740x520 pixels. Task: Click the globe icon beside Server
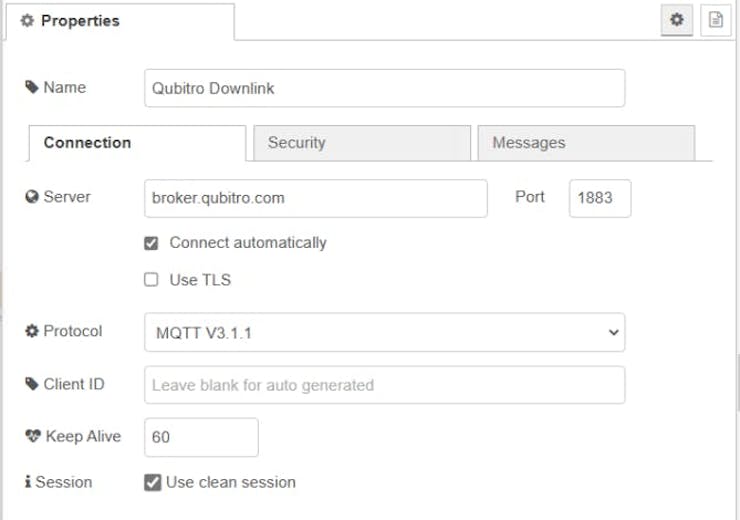(31, 197)
